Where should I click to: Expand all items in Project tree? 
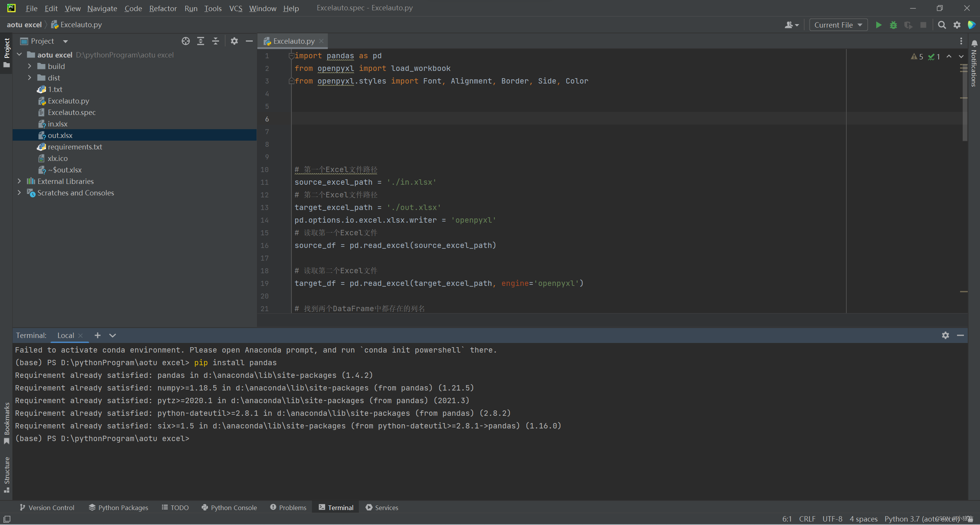(x=201, y=41)
